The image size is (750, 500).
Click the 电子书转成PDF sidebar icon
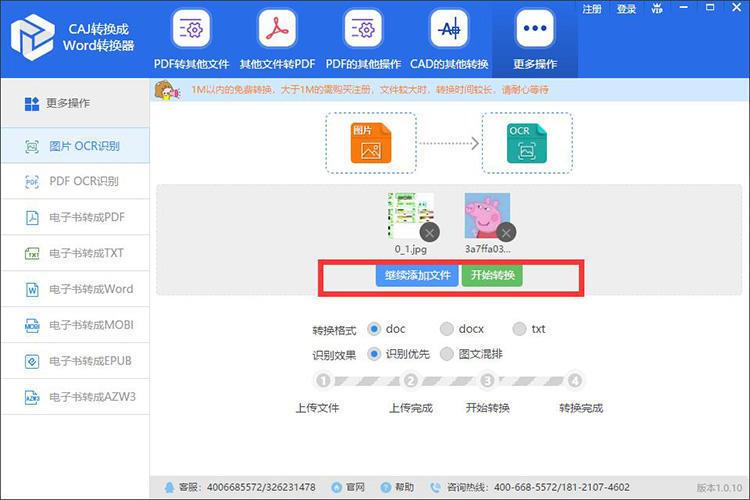point(32,218)
